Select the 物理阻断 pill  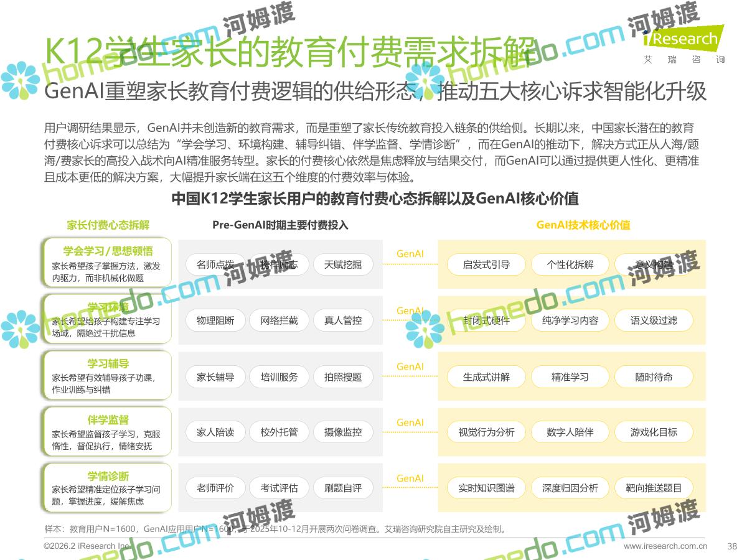coord(215,320)
